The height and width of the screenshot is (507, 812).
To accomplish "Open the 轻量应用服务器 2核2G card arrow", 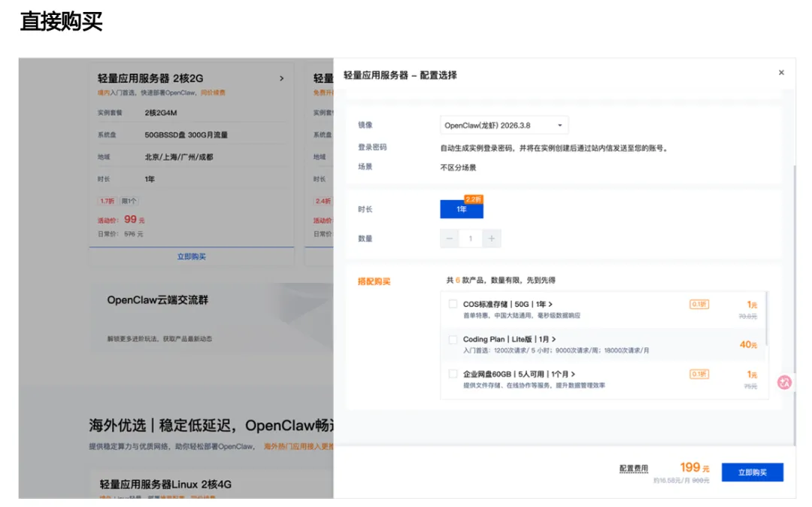I will coord(282,78).
